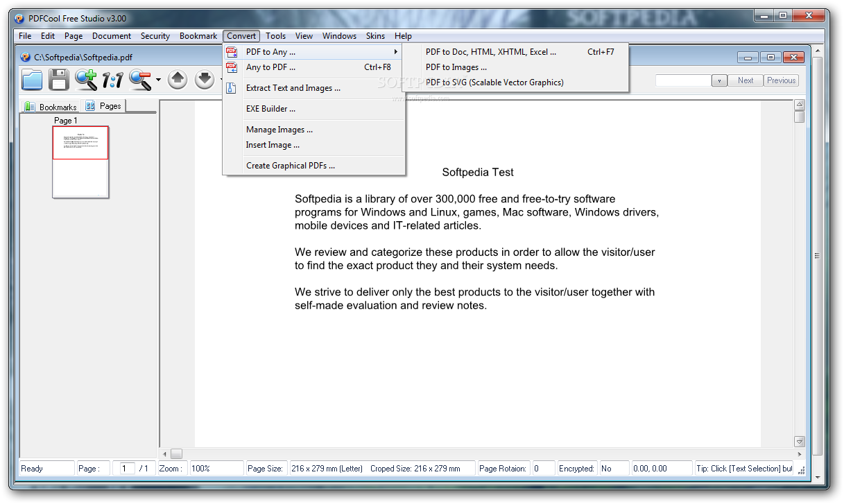Choose EXE Builder menu entry
844x504 pixels.
tap(313, 109)
